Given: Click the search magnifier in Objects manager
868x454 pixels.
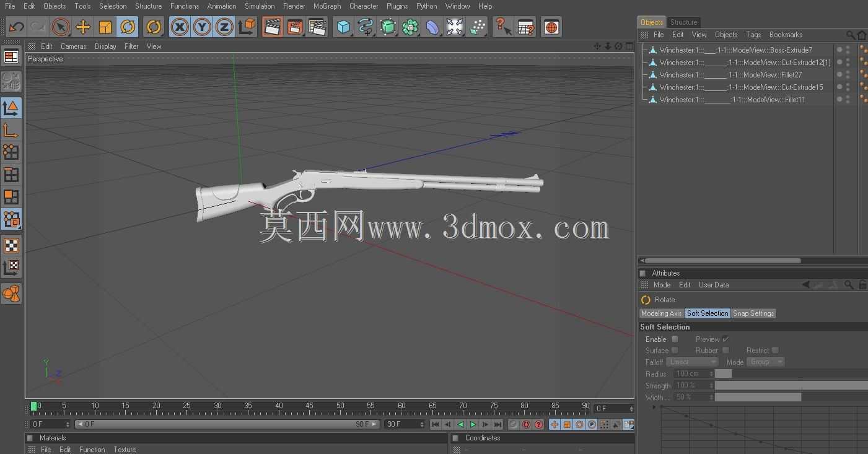Looking at the screenshot, I should tap(851, 35).
